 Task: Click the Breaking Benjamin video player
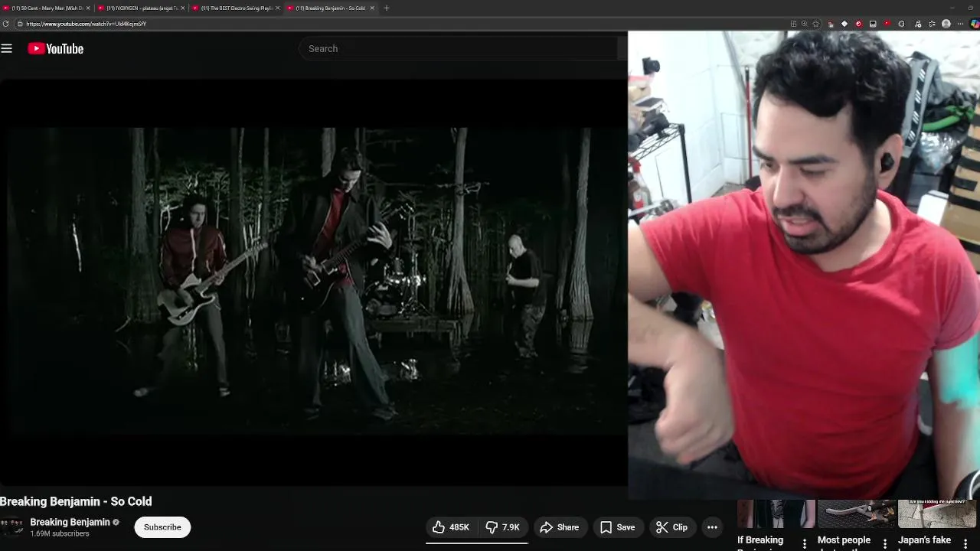pyautogui.click(x=313, y=281)
